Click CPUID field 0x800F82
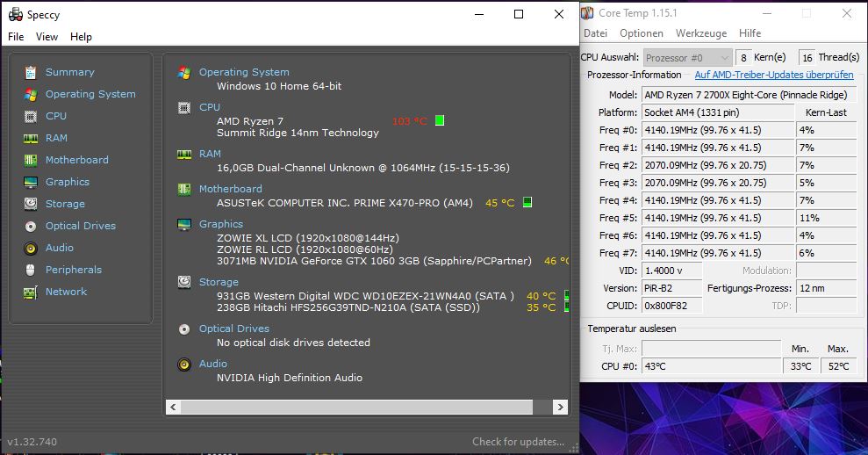The image size is (868, 455). (671, 306)
